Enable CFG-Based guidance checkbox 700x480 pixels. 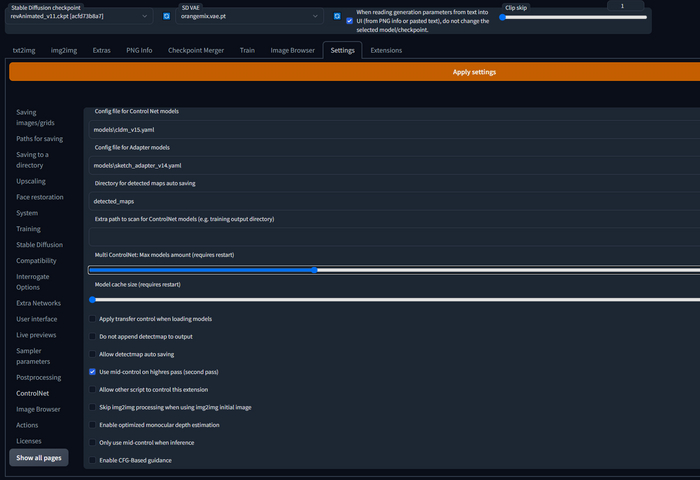[x=93, y=460]
